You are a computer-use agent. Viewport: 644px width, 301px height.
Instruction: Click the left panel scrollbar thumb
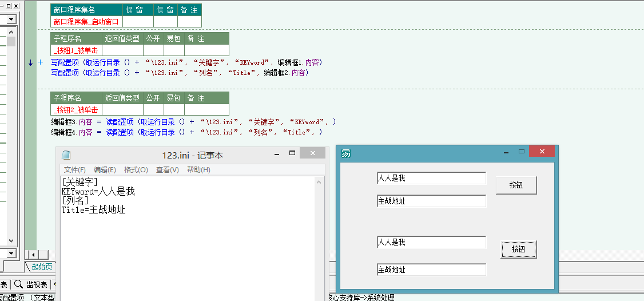click(x=11, y=41)
